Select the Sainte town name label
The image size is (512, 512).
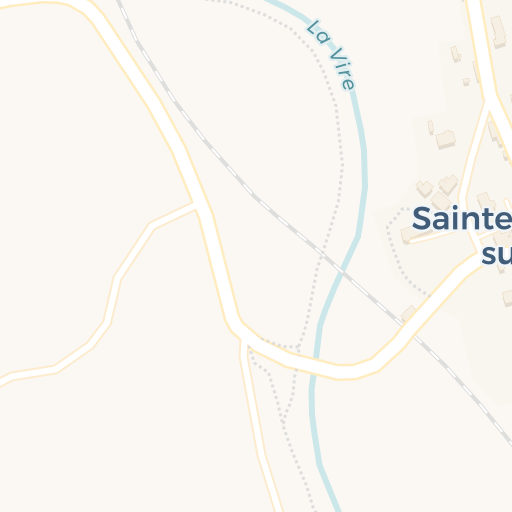pyautogui.click(x=462, y=219)
